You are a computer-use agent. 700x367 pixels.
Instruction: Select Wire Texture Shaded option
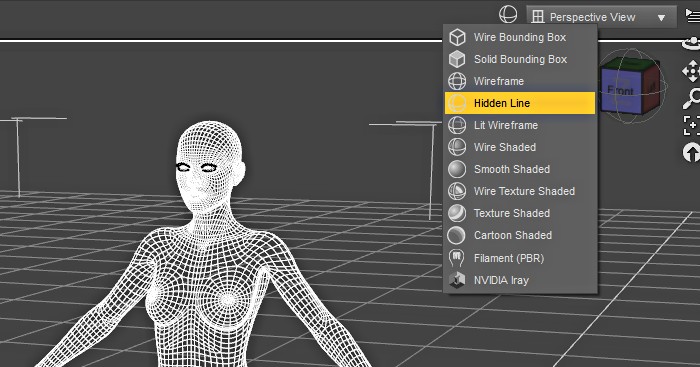[521, 191]
